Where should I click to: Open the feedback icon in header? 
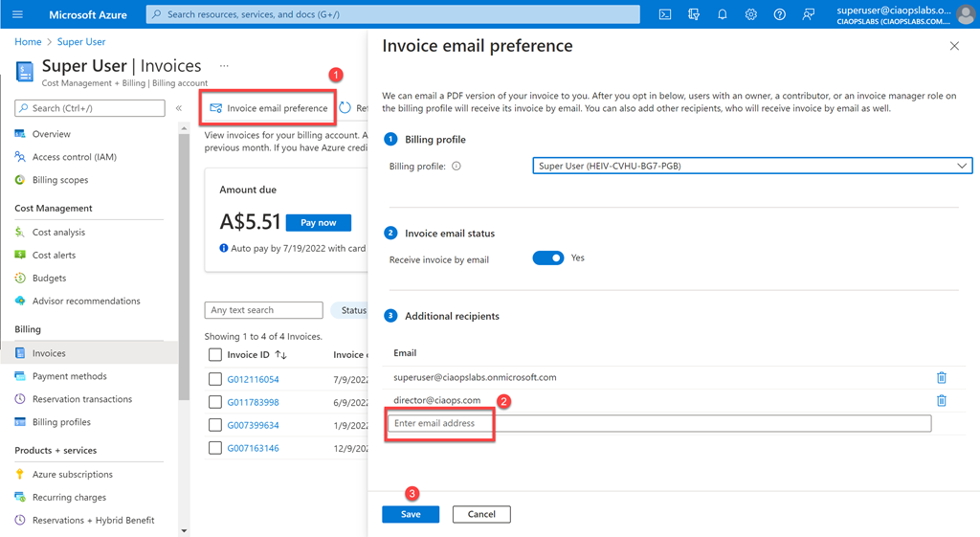click(809, 14)
